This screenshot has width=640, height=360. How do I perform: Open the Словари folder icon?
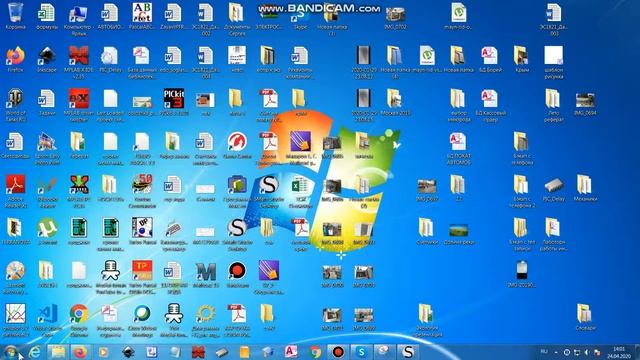click(x=584, y=314)
